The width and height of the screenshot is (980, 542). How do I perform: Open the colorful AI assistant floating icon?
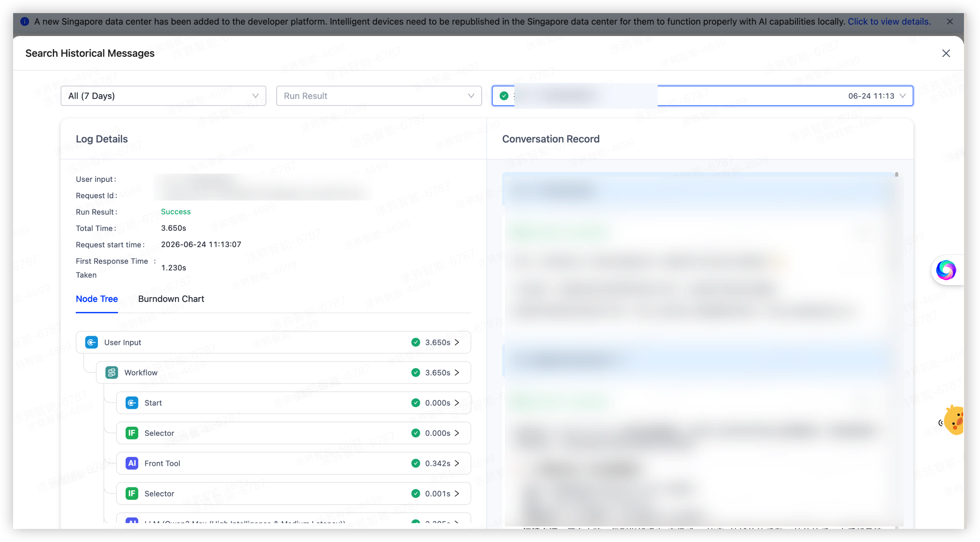[946, 270]
